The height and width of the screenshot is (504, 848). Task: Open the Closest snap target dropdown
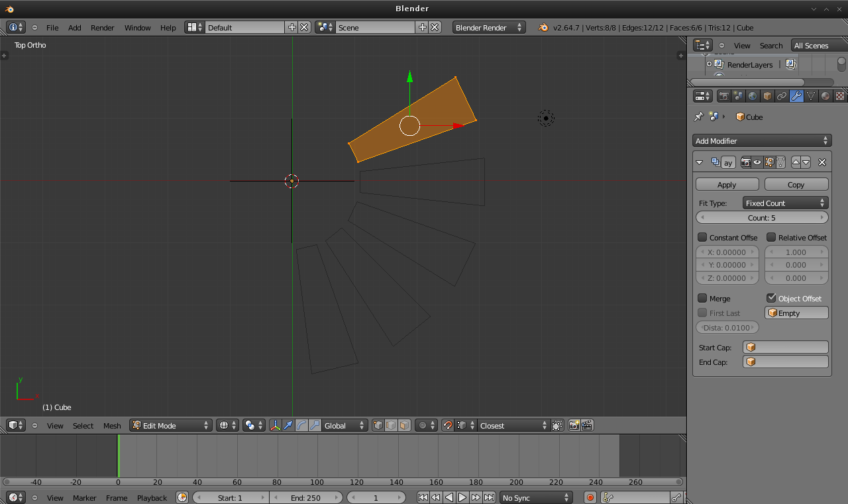[514, 425]
